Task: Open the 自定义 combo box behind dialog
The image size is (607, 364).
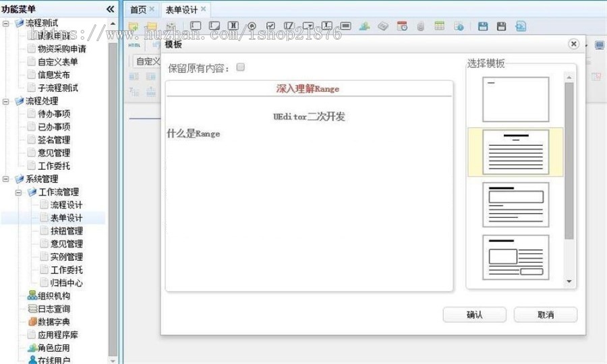Action: click(x=146, y=61)
